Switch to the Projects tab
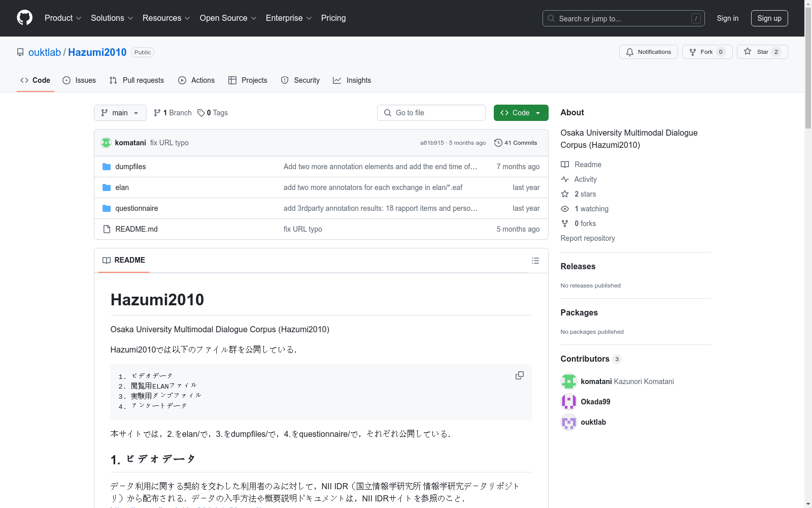This screenshot has width=812, height=508. [x=248, y=80]
